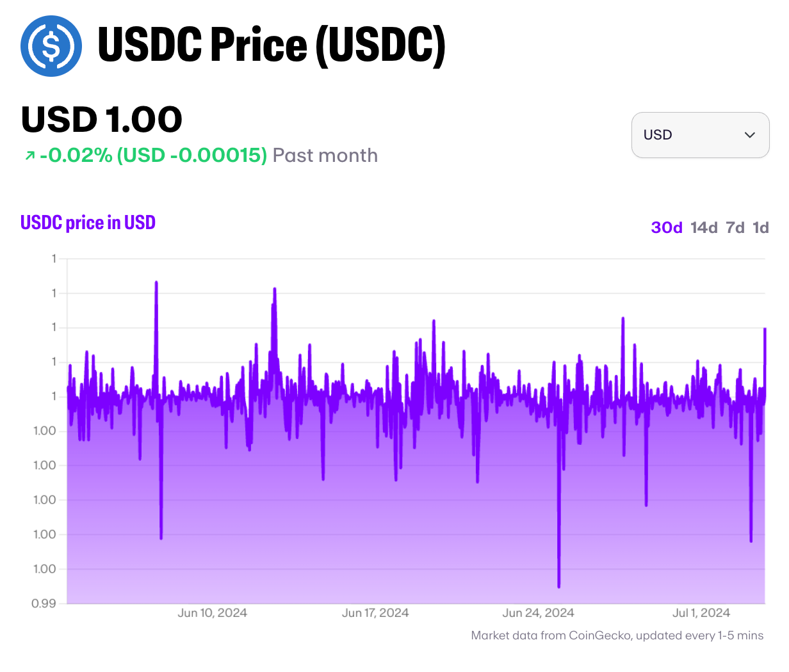Click the USDC price in USD chart label

pyautogui.click(x=88, y=222)
